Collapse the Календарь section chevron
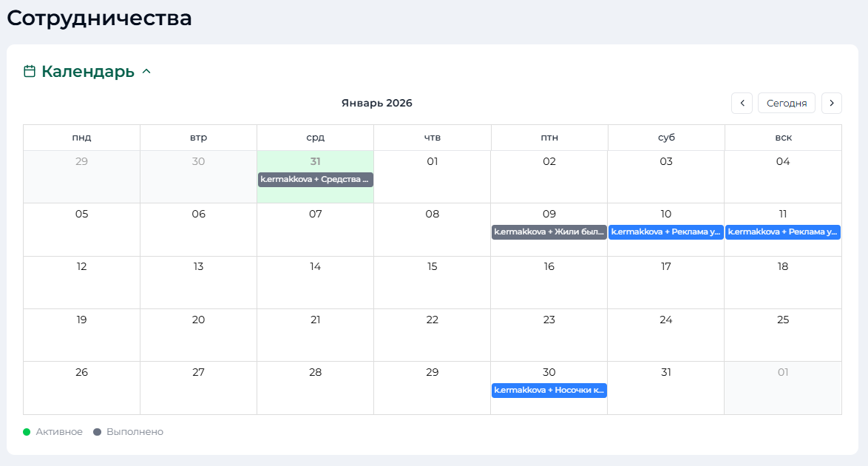 (146, 72)
